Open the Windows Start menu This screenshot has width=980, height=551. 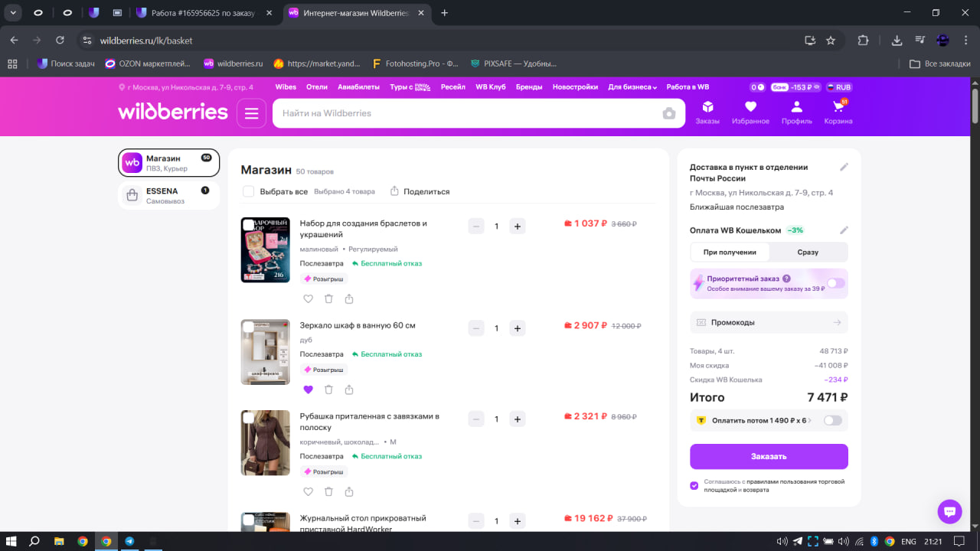coord(11,541)
